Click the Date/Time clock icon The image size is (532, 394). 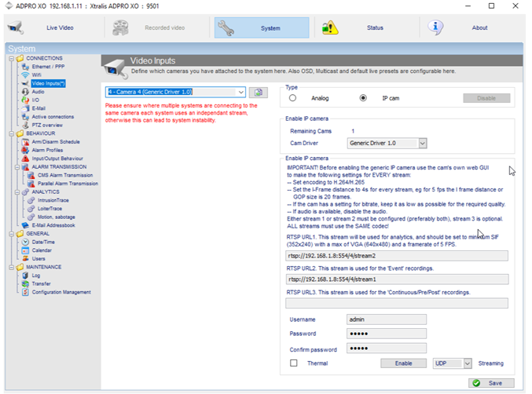click(25, 242)
